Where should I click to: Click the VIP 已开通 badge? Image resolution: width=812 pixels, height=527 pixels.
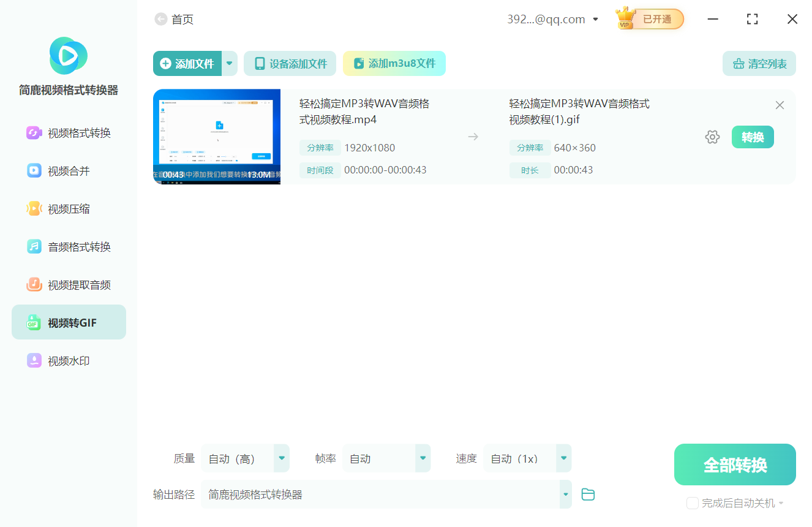(648, 18)
